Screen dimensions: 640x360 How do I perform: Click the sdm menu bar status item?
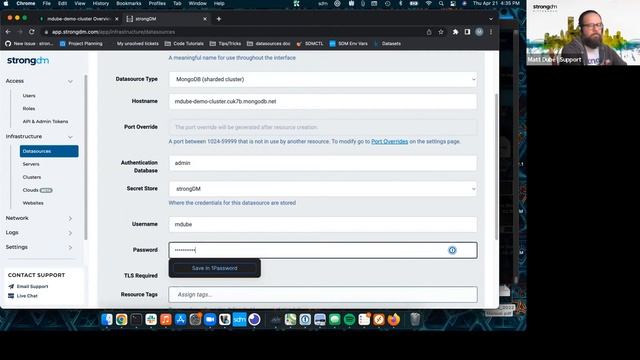click(x=323, y=3)
